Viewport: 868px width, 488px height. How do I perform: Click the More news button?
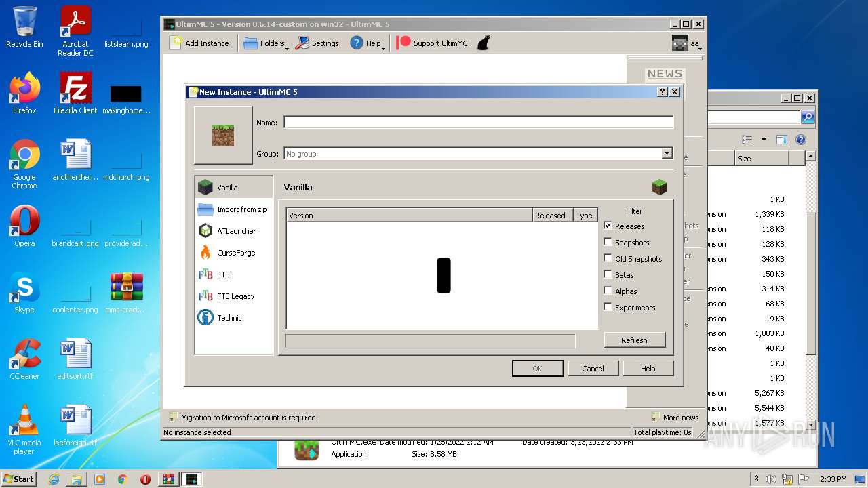675,418
